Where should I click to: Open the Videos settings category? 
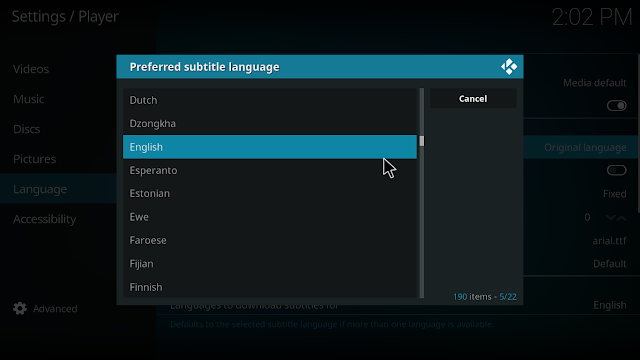pyautogui.click(x=31, y=69)
